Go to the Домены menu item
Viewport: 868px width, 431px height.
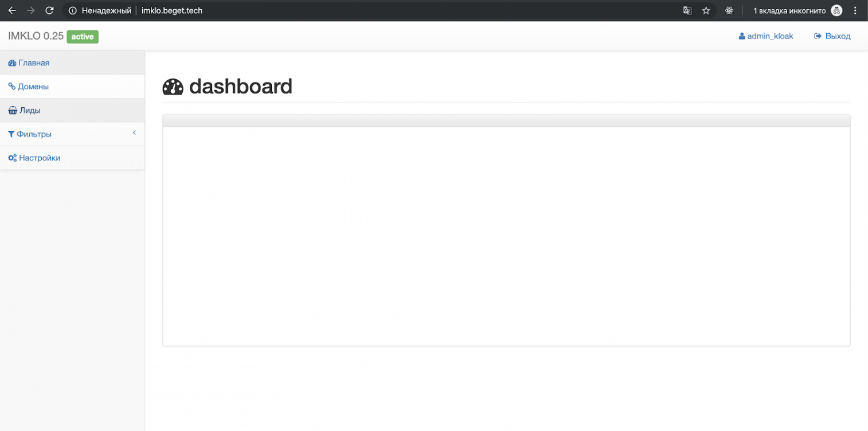click(x=72, y=87)
